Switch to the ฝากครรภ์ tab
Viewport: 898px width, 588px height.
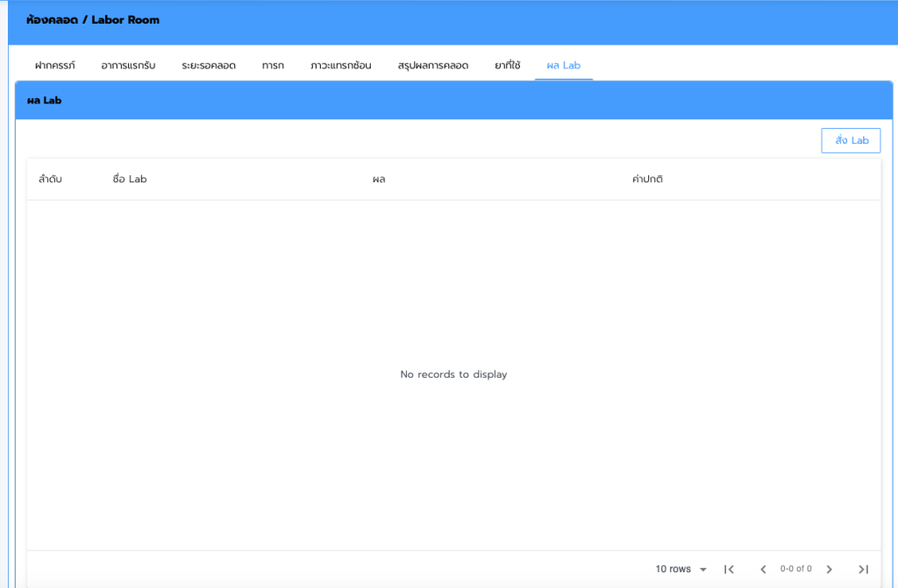tap(55, 66)
